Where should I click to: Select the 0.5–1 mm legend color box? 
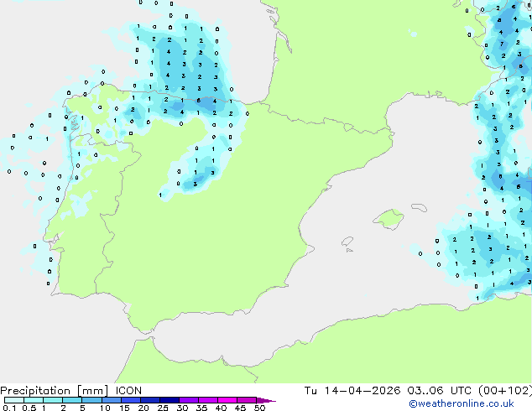[34, 400]
